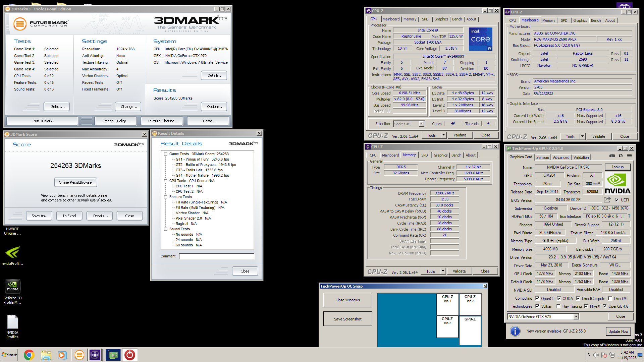
Task: Click Save Screenshot in OC Snap
Action: point(347,319)
